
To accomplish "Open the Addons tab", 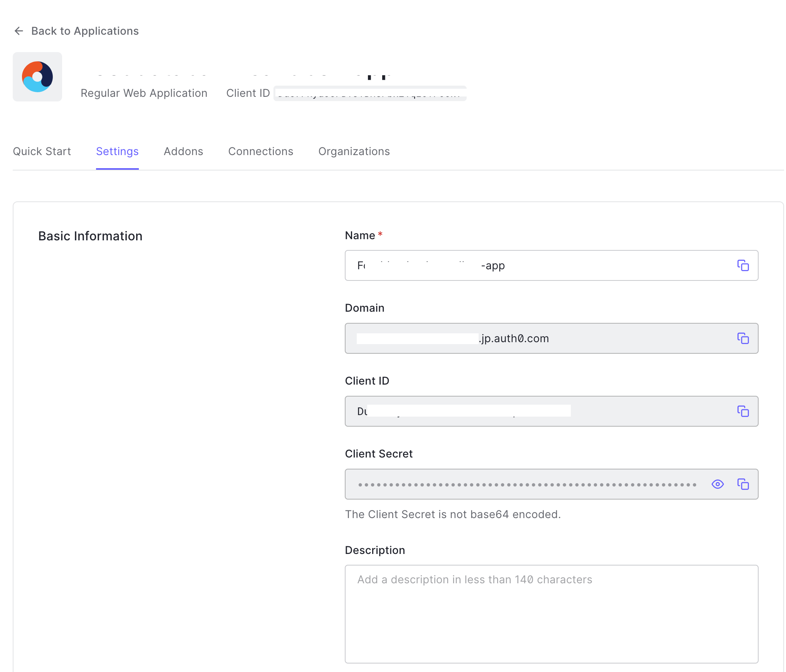I will [x=183, y=151].
